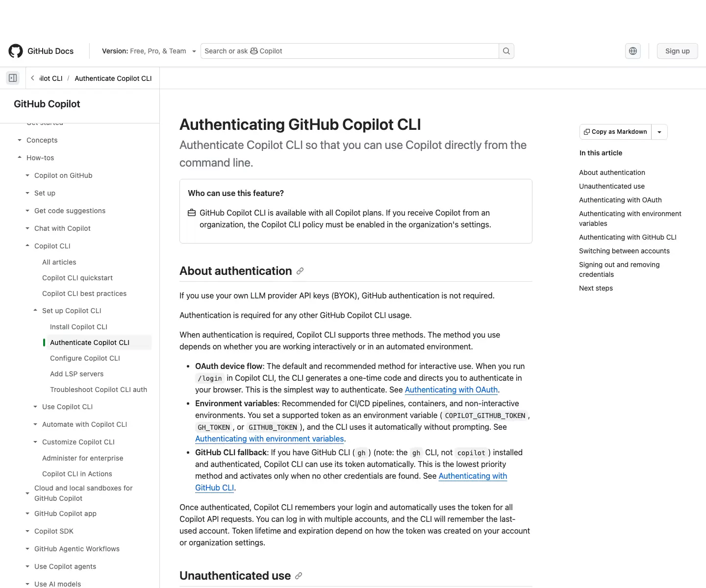
Task: Jump to About authentication in article outline
Action: pyautogui.click(x=612, y=172)
